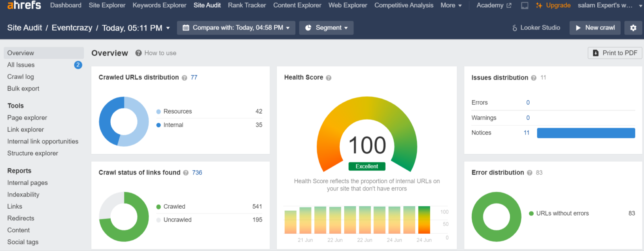The width and height of the screenshot is (644, 251).
Task: Click the crawled URLs total 77
Action: click(x=194, y=77)
